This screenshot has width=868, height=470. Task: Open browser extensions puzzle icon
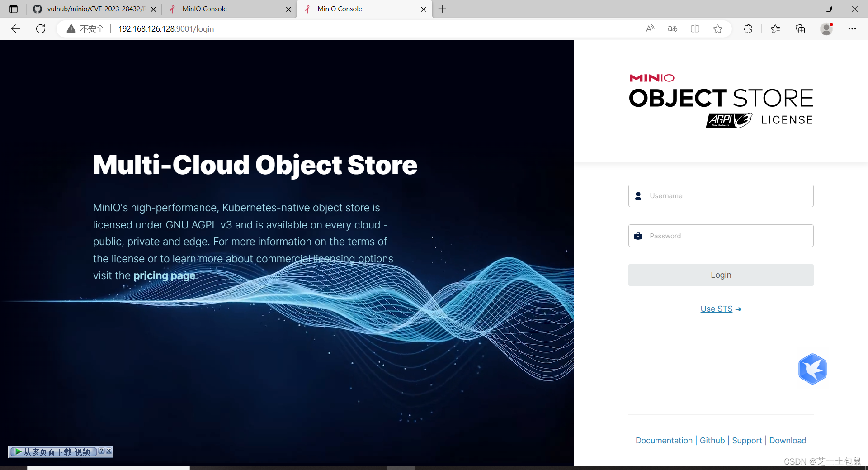click(x=748, y=29)
